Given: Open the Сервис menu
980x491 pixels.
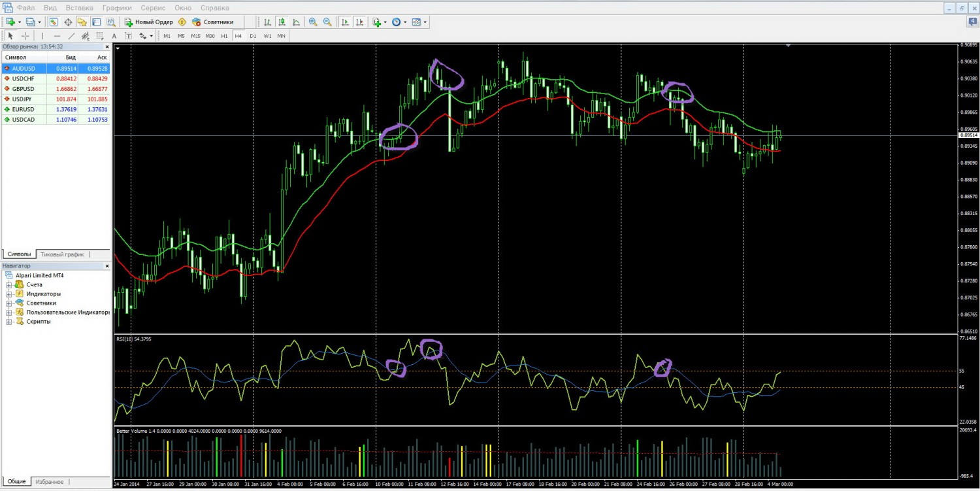Looking at the screenshot, I should click(x=153, y=8).
